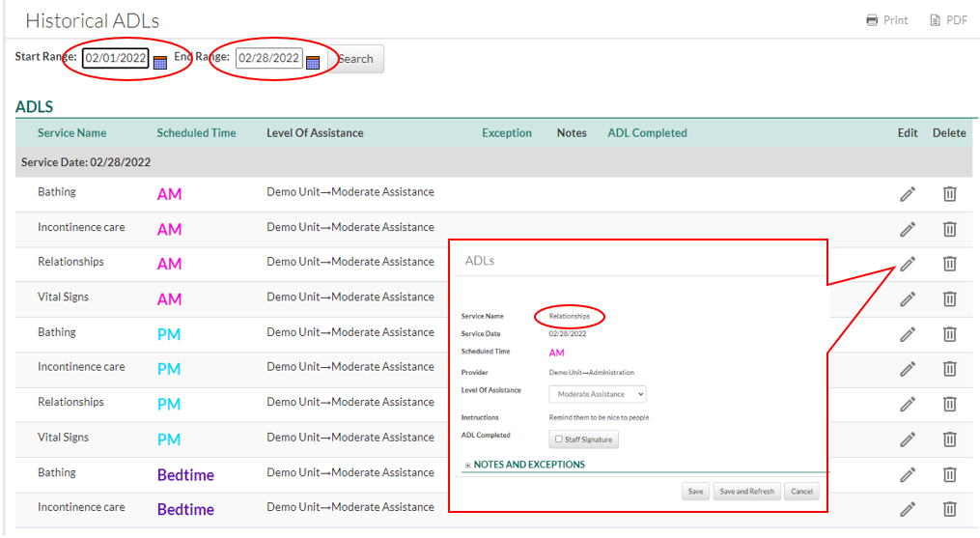Delete the Bathing Bedtime entry

[949, 474]
